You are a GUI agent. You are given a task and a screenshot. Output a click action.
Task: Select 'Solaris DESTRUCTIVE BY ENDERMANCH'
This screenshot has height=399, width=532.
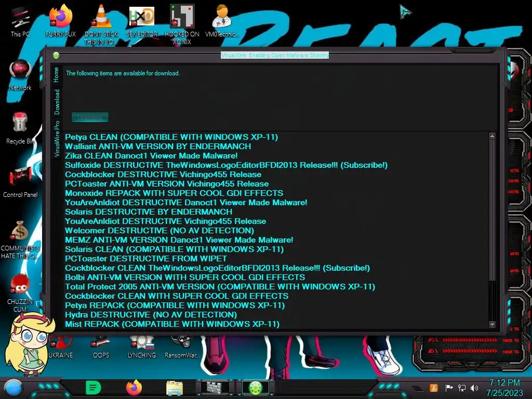click(149, 212)
